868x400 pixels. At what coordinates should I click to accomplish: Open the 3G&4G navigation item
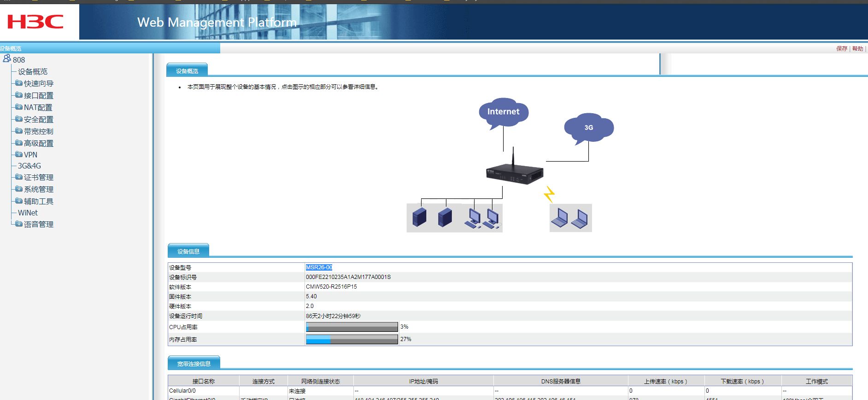29,166
